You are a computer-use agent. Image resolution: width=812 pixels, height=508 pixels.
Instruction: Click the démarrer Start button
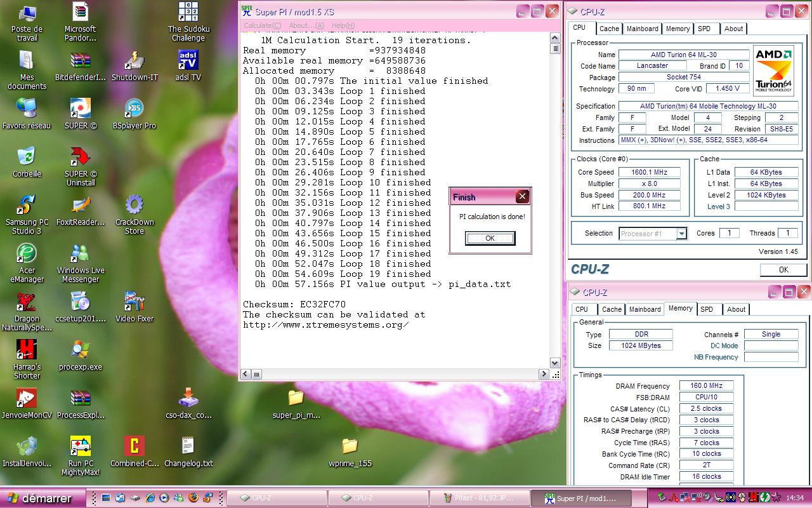click(x=43, y=498)
